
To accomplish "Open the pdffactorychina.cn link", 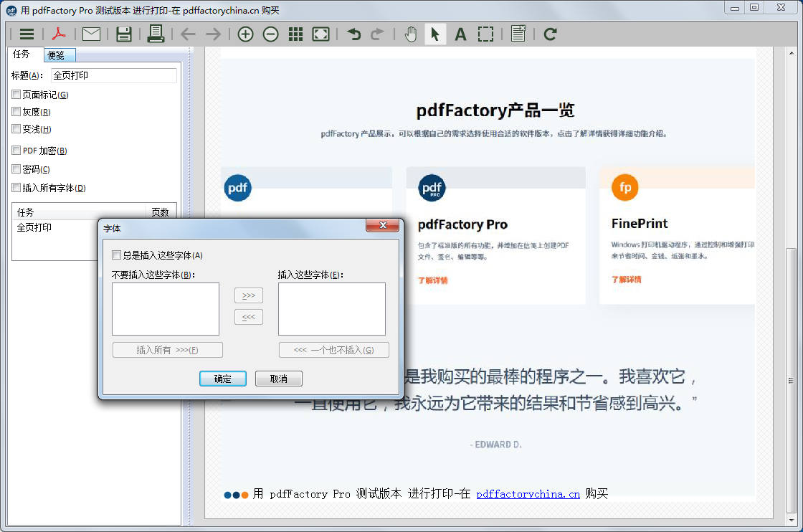I will click(x=528, y=494).
